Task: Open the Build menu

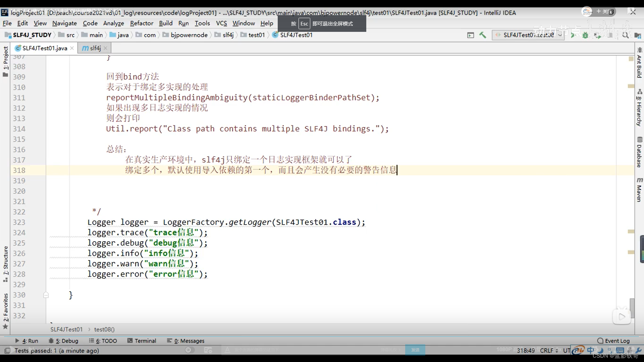Action: (x=166, y=23)
